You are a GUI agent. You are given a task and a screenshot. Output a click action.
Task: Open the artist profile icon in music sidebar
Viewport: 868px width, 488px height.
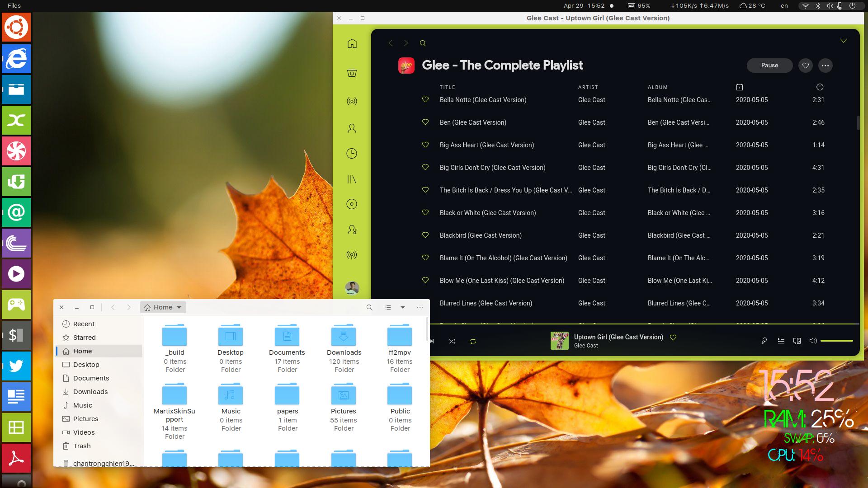click(x=352, y=128)
